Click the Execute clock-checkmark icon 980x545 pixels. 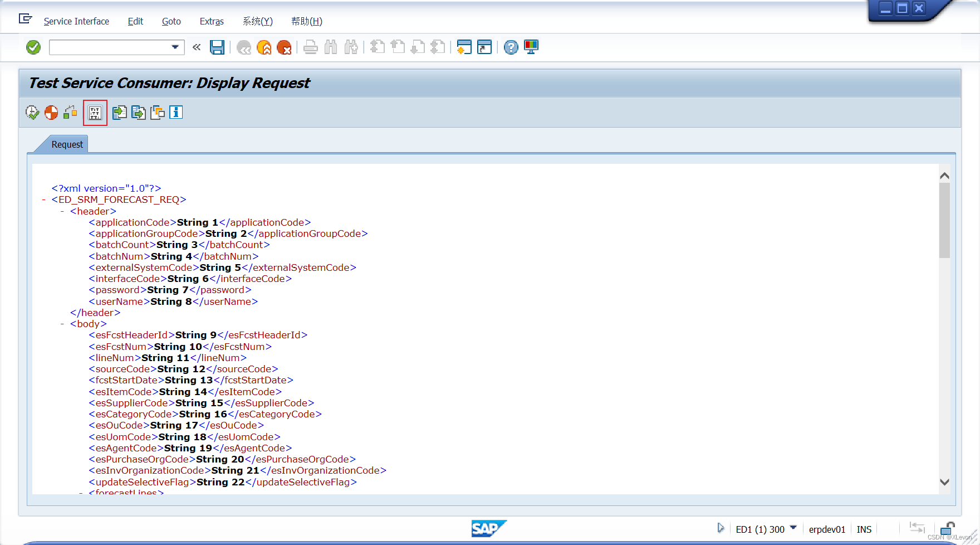pos(32,113)
